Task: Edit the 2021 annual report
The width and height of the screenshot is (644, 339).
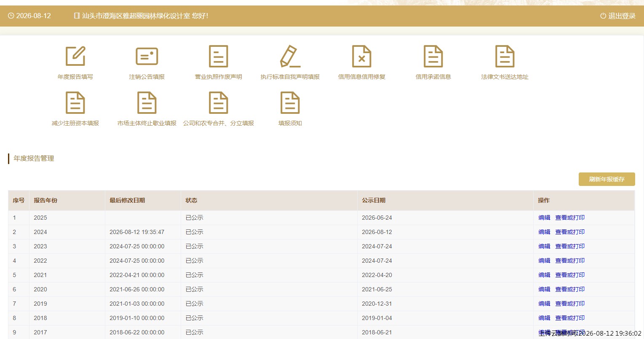Action: pyautogui.click(x=544, y=275)
